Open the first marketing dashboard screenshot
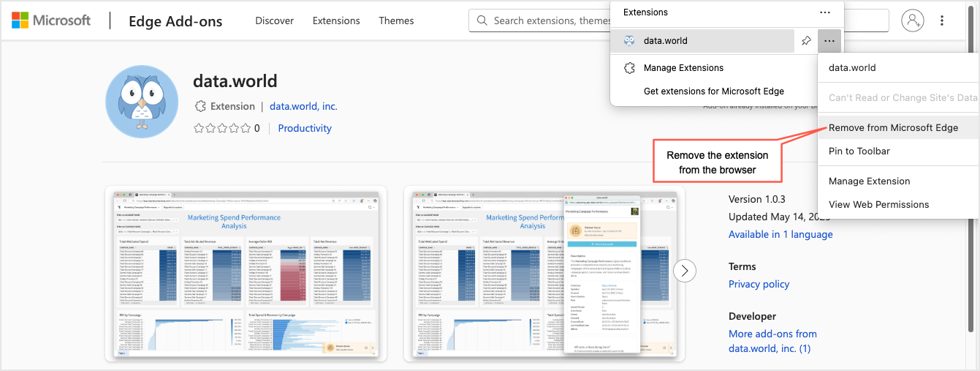Viewport: 980px width, 371px height. 246,274
